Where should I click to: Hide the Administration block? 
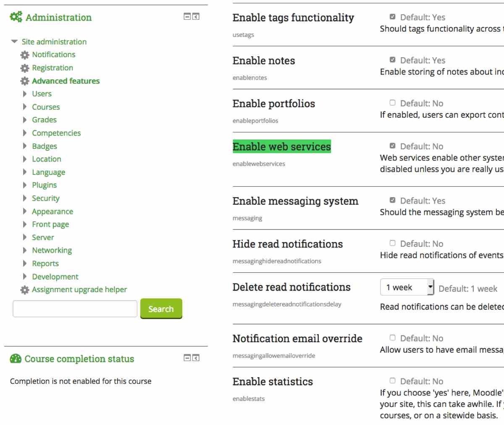[187, 17]
